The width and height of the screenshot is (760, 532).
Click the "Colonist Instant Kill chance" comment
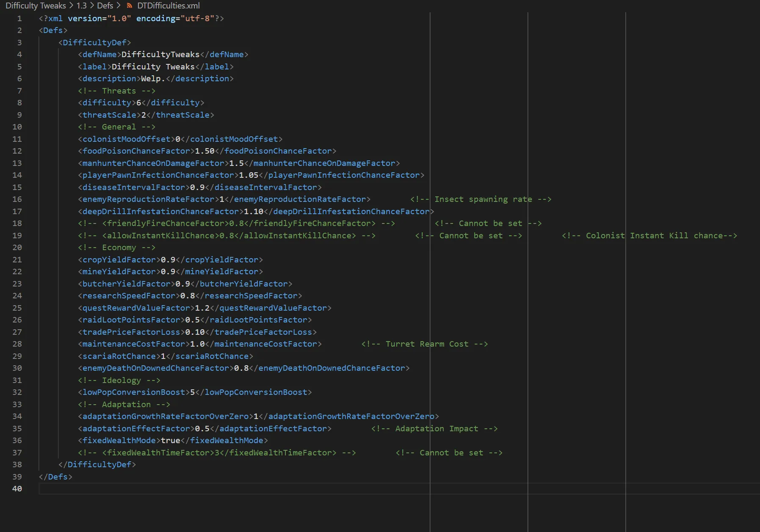click(649, 236)
